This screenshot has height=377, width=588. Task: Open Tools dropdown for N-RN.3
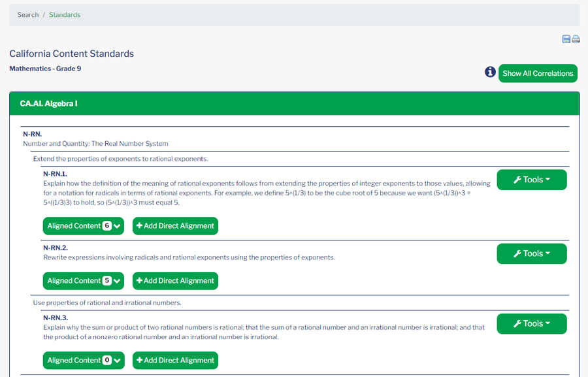pyautogui.click(x=532, y=323)
